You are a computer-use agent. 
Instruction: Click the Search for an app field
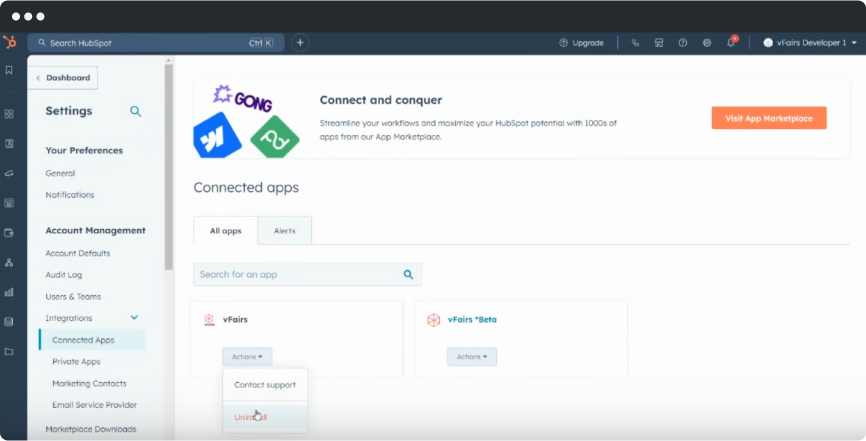(308, 274)
